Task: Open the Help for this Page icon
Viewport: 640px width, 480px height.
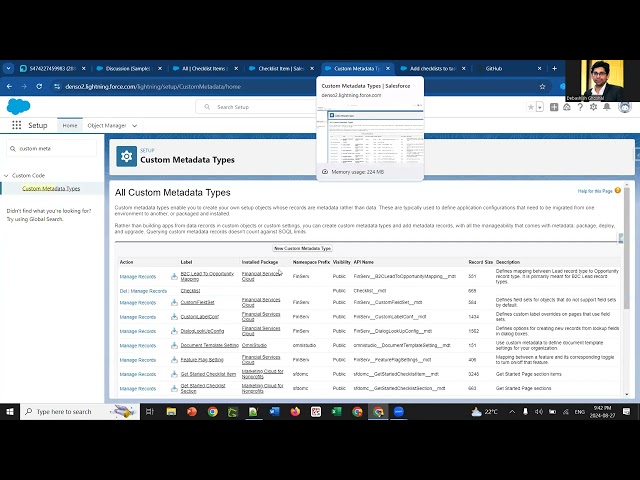Action: pos(618,191)
